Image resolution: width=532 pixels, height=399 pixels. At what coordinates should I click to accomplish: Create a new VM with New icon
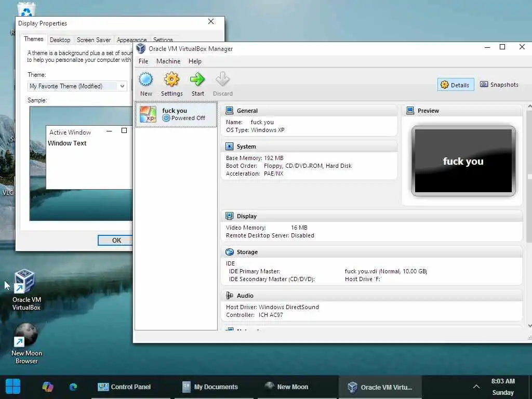146,79
